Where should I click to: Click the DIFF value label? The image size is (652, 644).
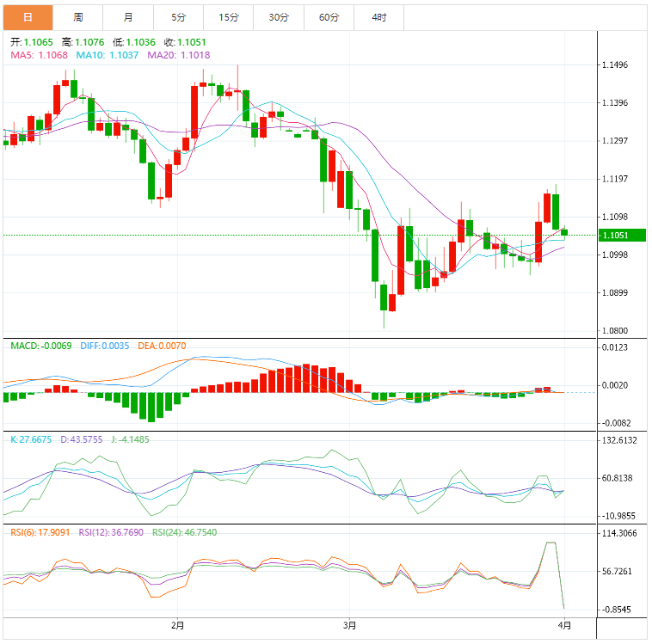[x=104, y=346]
